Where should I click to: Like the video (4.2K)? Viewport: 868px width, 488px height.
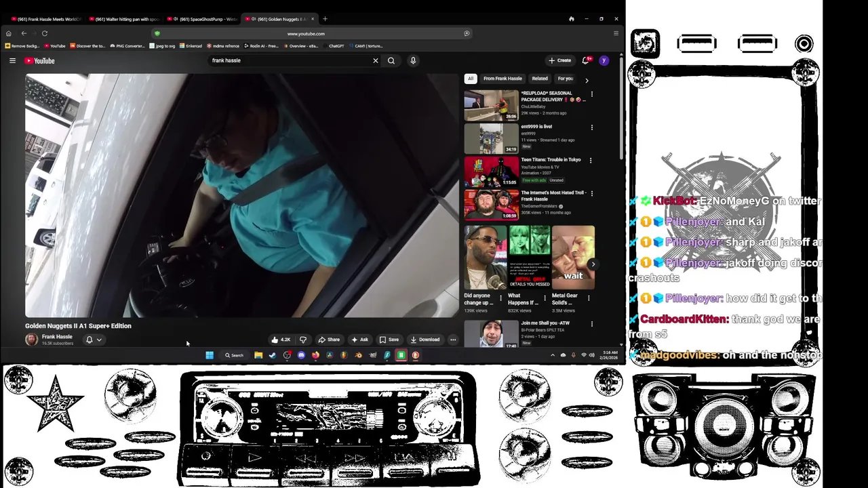[281, 340]
